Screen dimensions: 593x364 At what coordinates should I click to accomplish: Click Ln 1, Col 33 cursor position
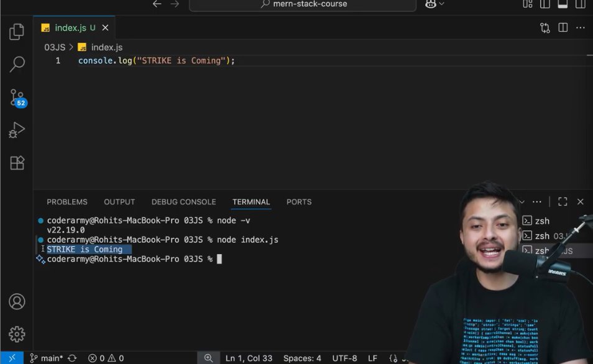(249, 358)
